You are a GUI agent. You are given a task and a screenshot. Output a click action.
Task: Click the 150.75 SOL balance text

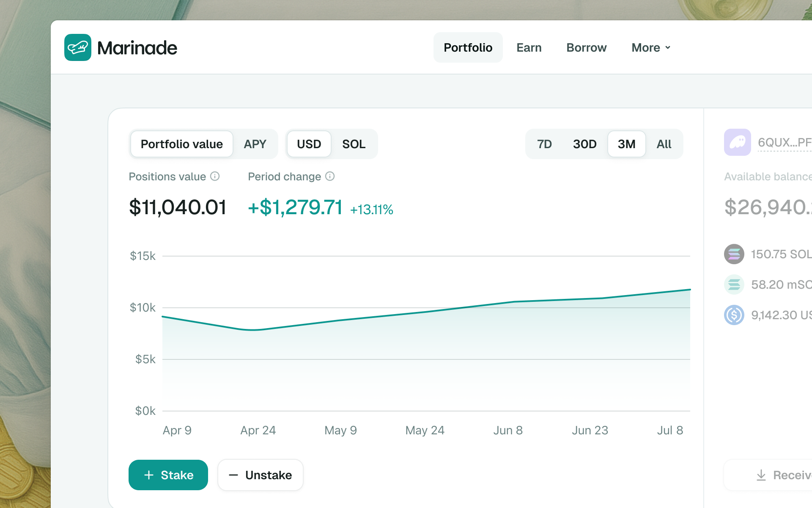coord(782,254)
